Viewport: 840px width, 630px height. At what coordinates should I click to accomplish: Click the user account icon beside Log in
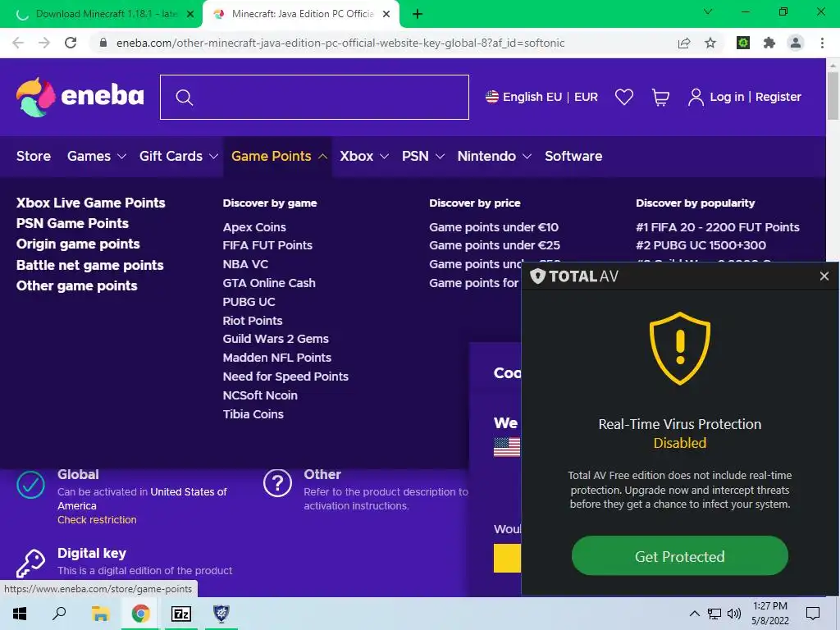(x=696, y=97)
